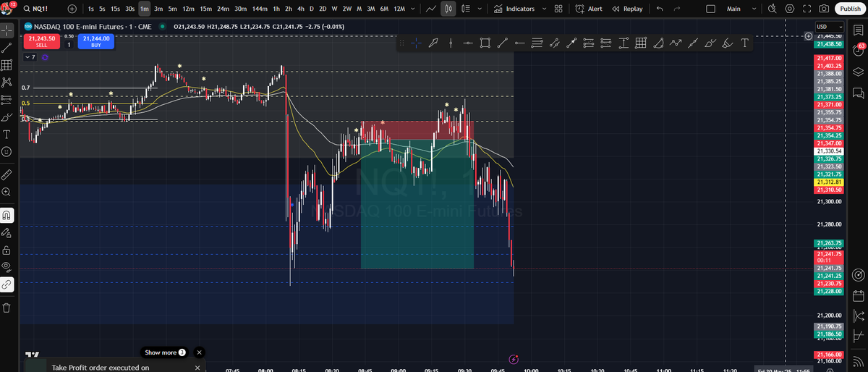Open the calendar icon on right sidebar
Screen dimensions: 868x372
pos(859,295)
